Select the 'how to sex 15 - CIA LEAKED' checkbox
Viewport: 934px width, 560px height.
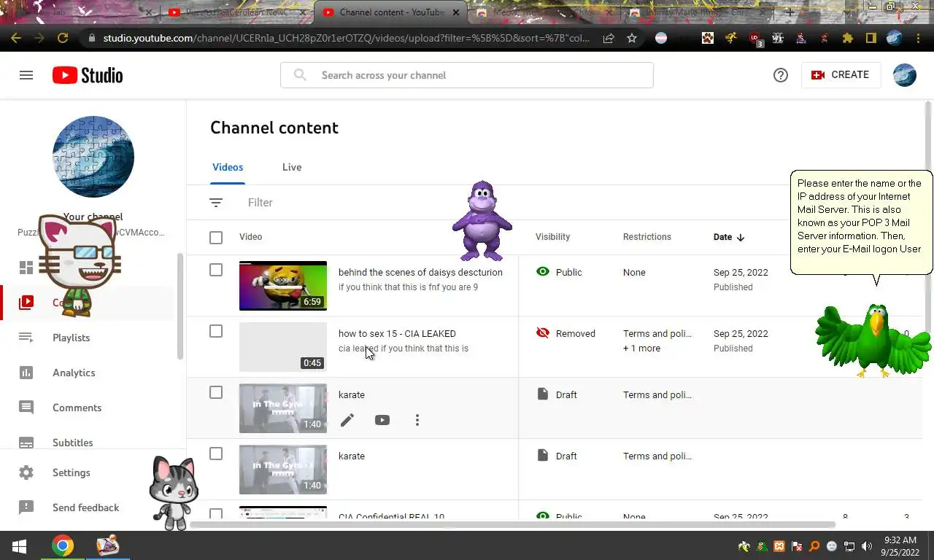click(x=216, y=331)
